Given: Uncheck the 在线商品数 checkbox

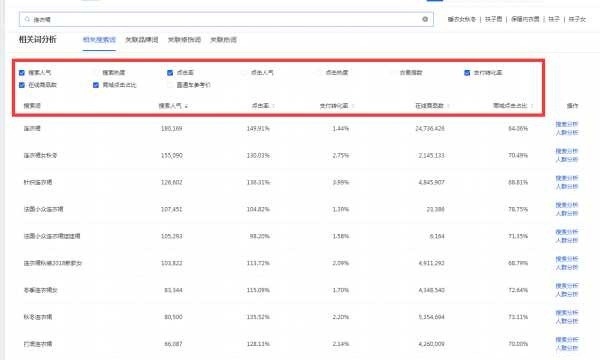Looking at the screenshot, I should pos(22,85).
